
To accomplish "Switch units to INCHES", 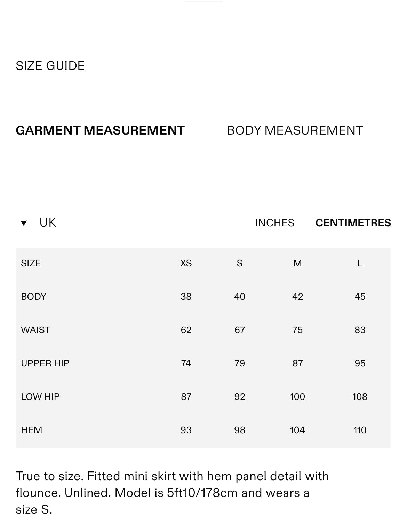I will pyautogui.click(x=274, y=223).
